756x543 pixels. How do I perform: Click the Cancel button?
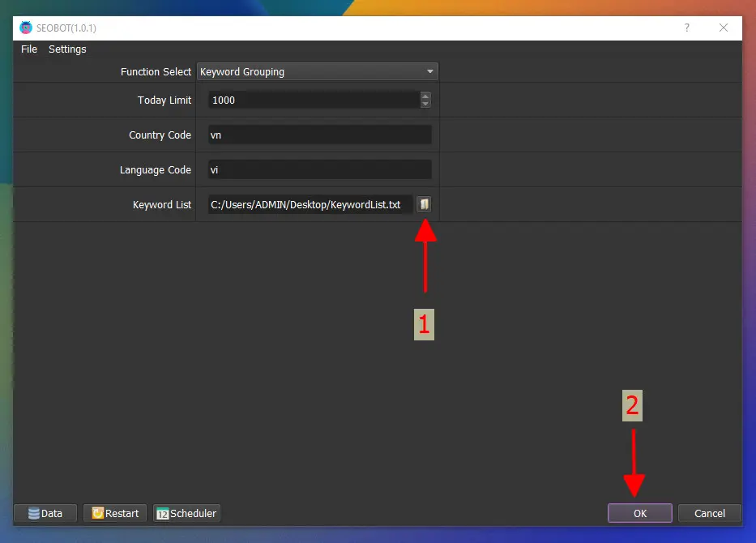click(x=709, y=513)
